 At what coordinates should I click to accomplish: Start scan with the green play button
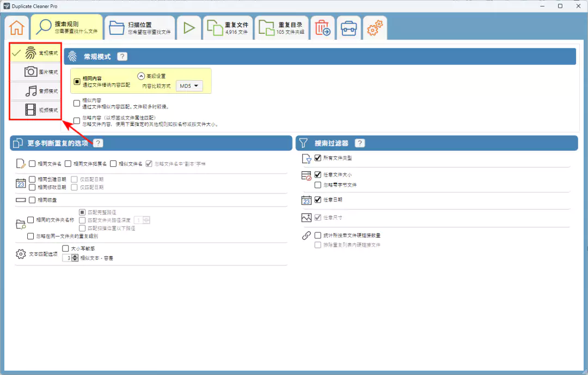(x=189, y=28)
